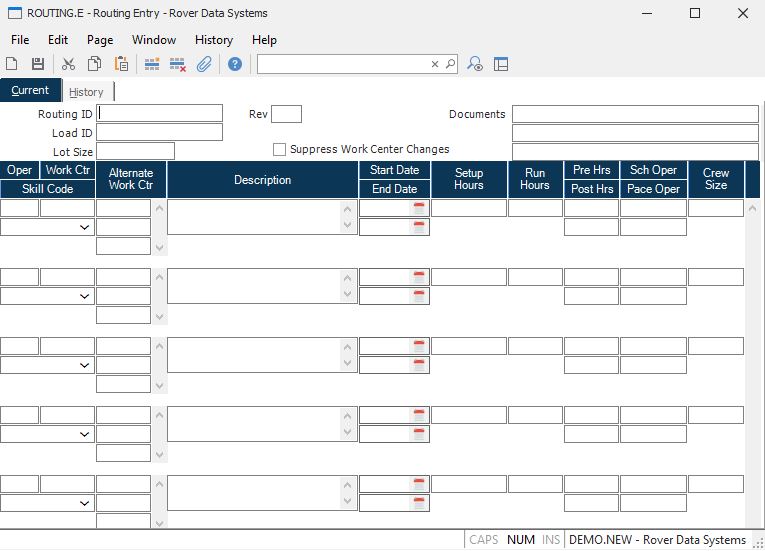Click the Insert row icon
Image resolution: width=765 pixels, height=551 pixels.
(152, 64)
